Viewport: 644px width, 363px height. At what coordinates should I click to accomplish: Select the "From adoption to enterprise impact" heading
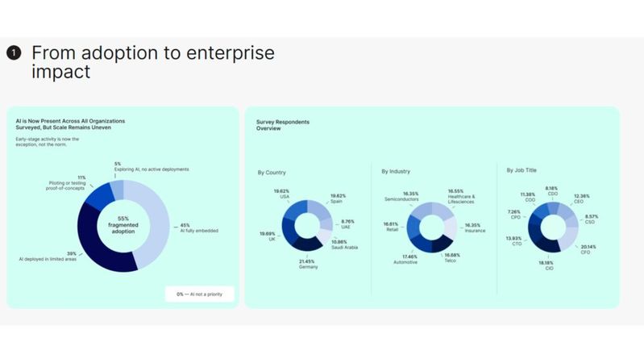pos(152,62)
